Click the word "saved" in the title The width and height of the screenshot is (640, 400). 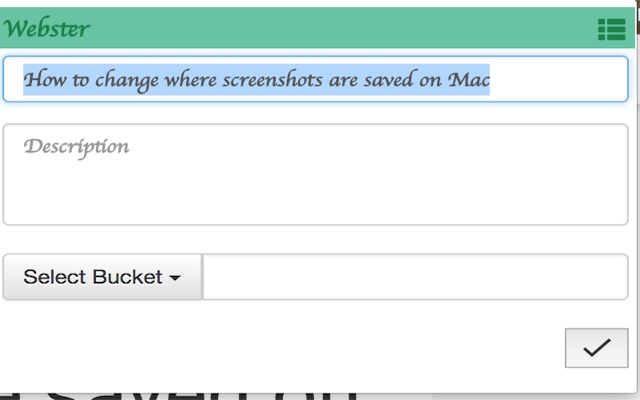(388, 80)
